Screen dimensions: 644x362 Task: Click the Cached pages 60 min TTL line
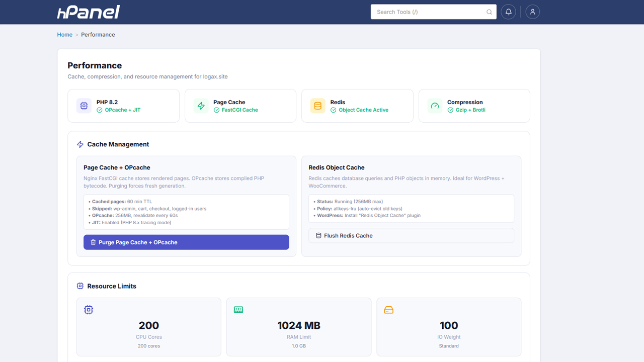click(120, 202)
